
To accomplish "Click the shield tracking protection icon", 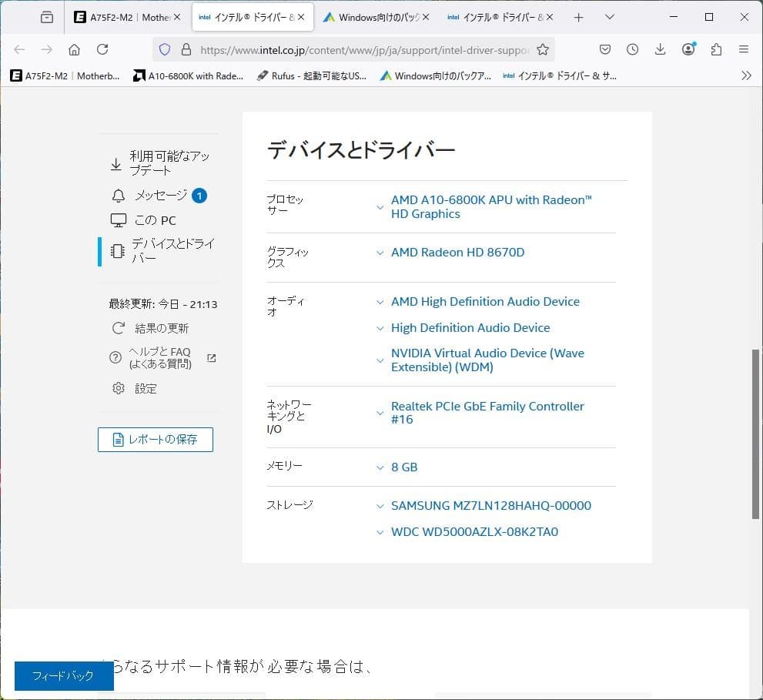I will pos(165,48).
